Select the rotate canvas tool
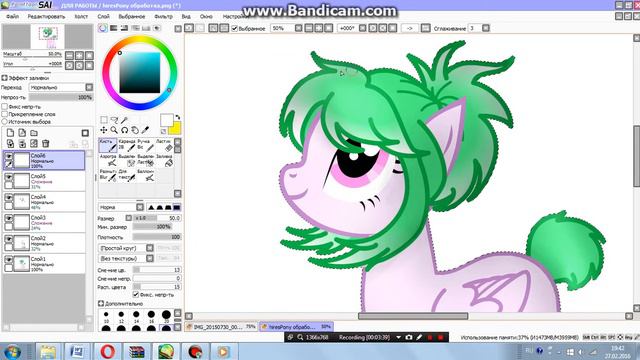The width and height of the screenshot is (640, 360). click(124, 130)
